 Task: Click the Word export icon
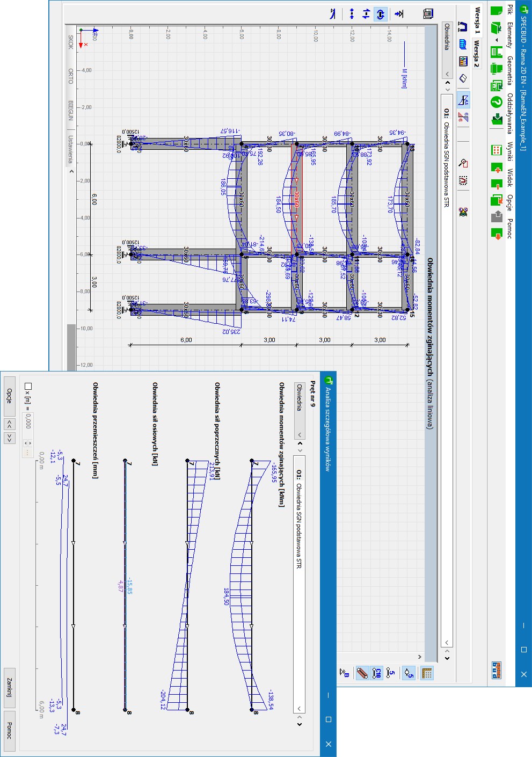point(497,86)
